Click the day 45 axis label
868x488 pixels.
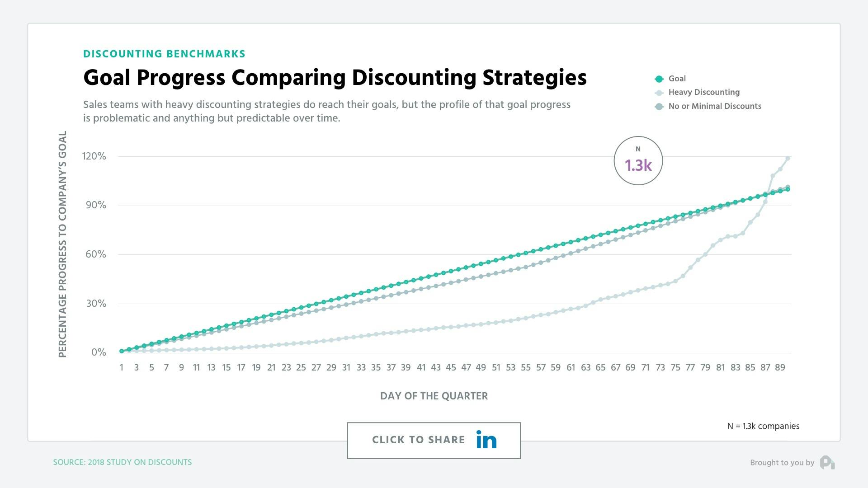point(451,368)
